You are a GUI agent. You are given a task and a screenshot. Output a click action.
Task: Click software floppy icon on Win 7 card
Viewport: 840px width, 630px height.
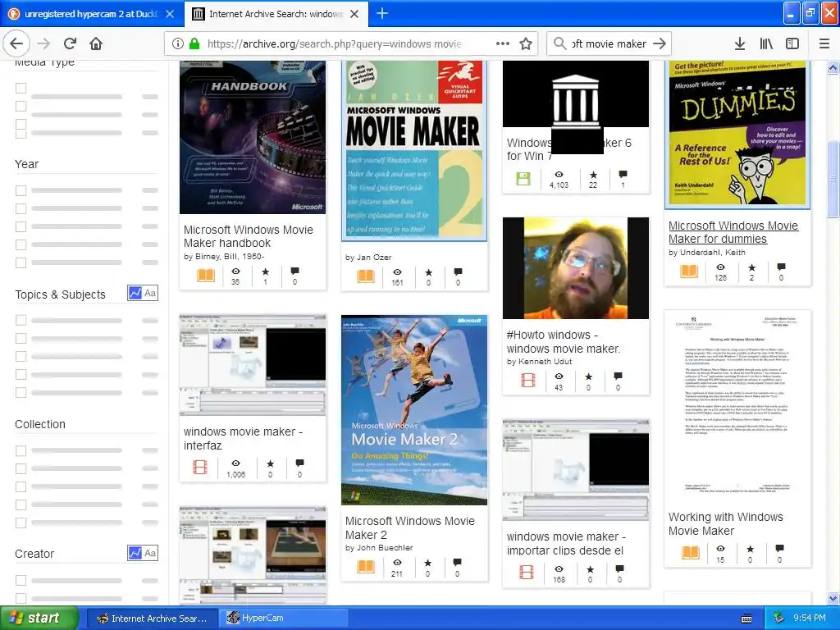tap(523, 178)
